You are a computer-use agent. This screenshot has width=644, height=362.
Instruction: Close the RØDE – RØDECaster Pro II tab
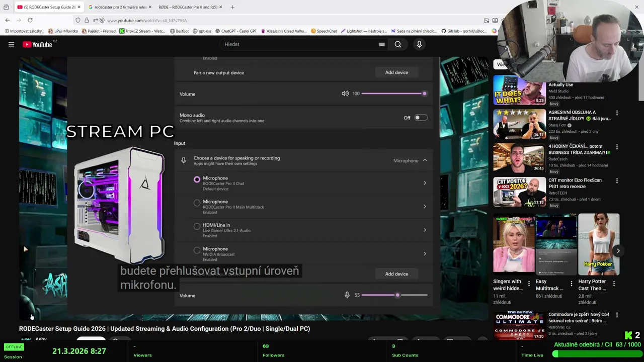pyautogui.click(x=221, y=7)
